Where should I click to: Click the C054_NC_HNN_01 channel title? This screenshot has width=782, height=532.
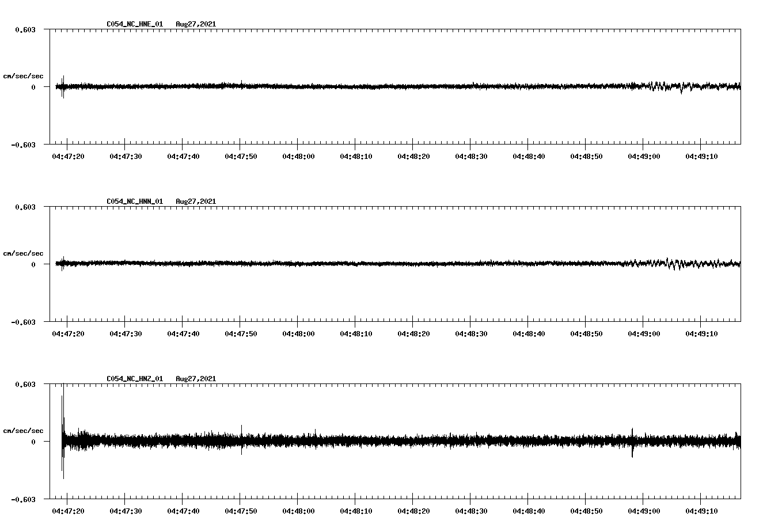pyautogui.click(x=135, y=202)
